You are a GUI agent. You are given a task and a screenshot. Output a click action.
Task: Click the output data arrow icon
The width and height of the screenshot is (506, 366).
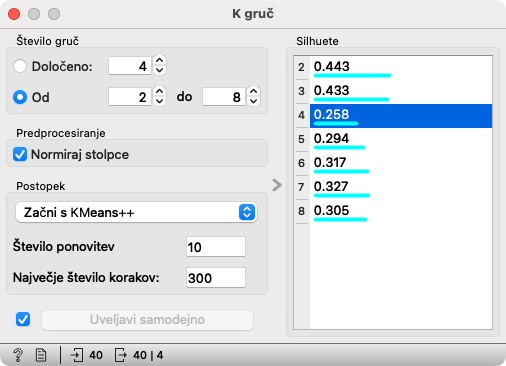tap(121, 355)
